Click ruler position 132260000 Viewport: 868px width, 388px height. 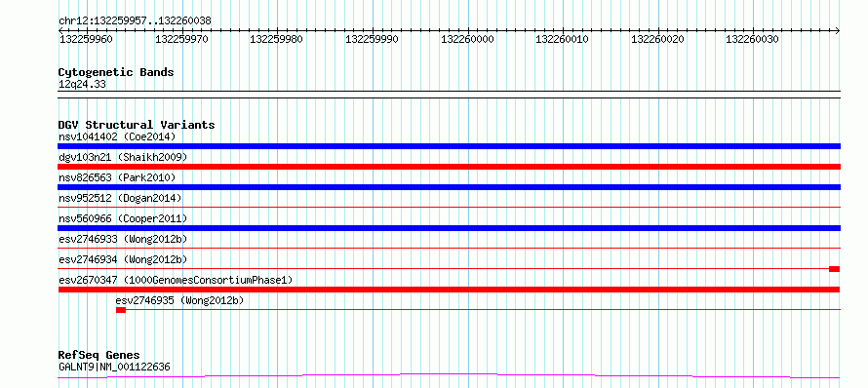point(468,39)
